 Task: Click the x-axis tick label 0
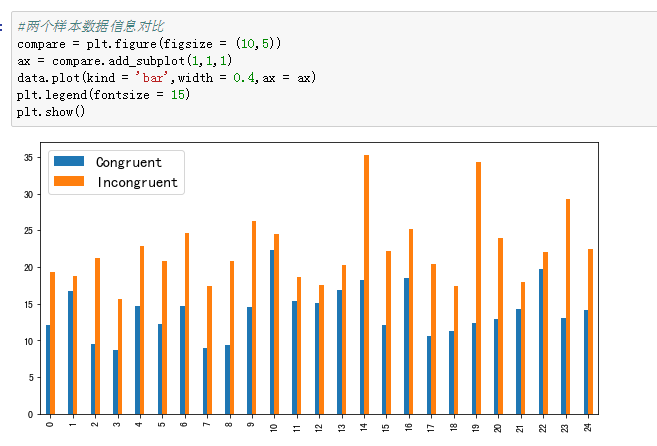(50, 425)
